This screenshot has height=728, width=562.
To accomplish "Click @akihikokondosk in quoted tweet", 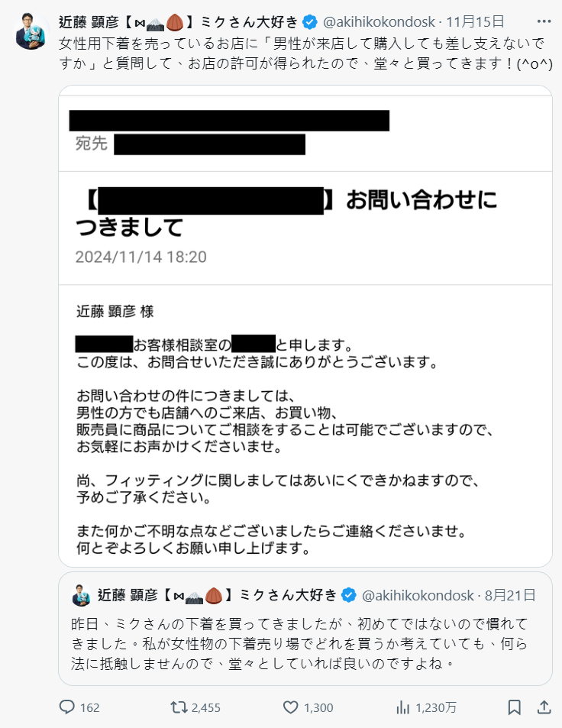I will point(418,595).
